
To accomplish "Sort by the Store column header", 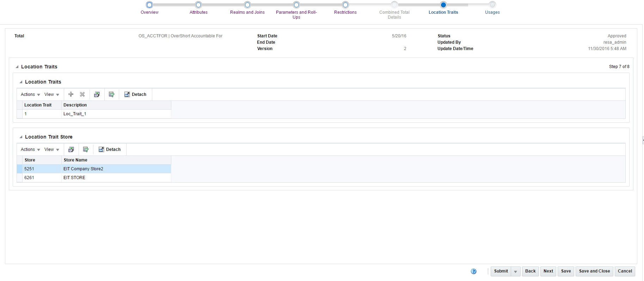I will coord(42,160).
